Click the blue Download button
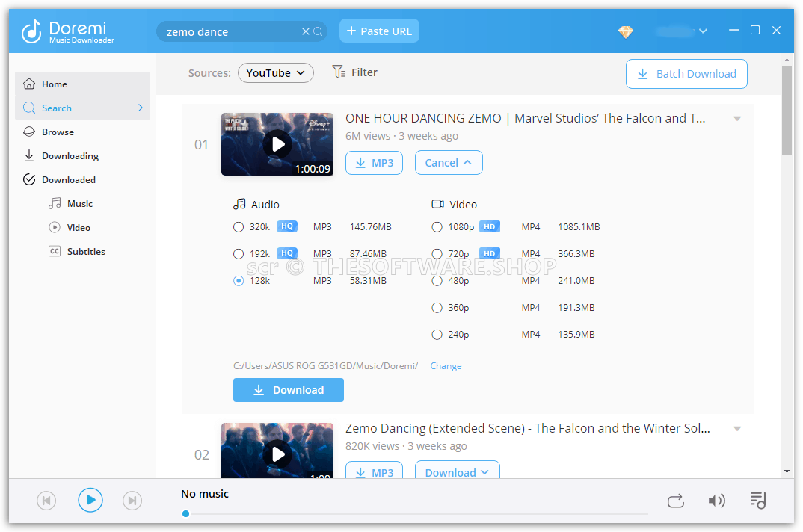 pyautogui.click(x=289, y=390)
